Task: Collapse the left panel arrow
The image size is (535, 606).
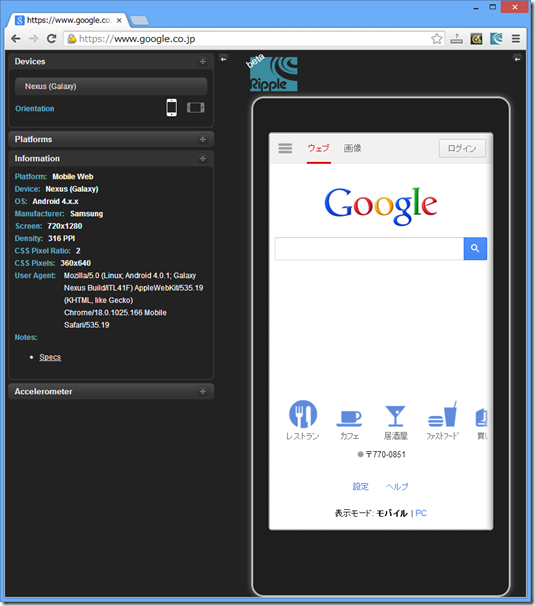Action: click(x=223, y=59)
